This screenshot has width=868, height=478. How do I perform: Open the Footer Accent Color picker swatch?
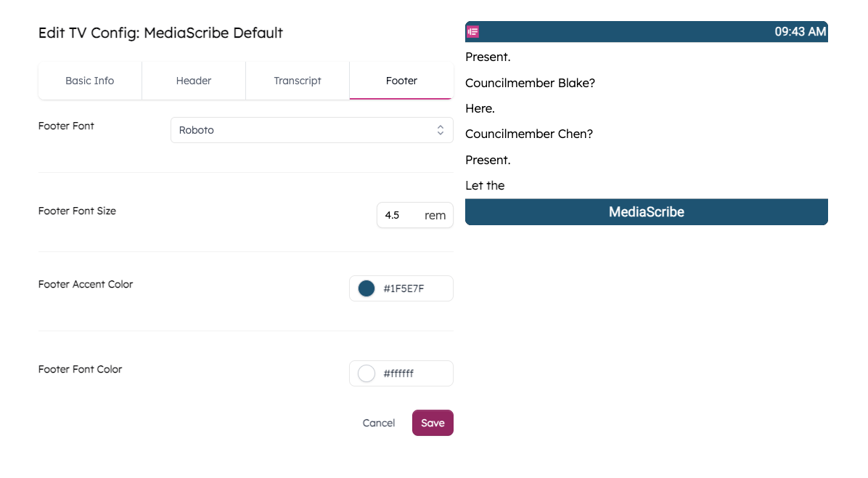[366, 288]
